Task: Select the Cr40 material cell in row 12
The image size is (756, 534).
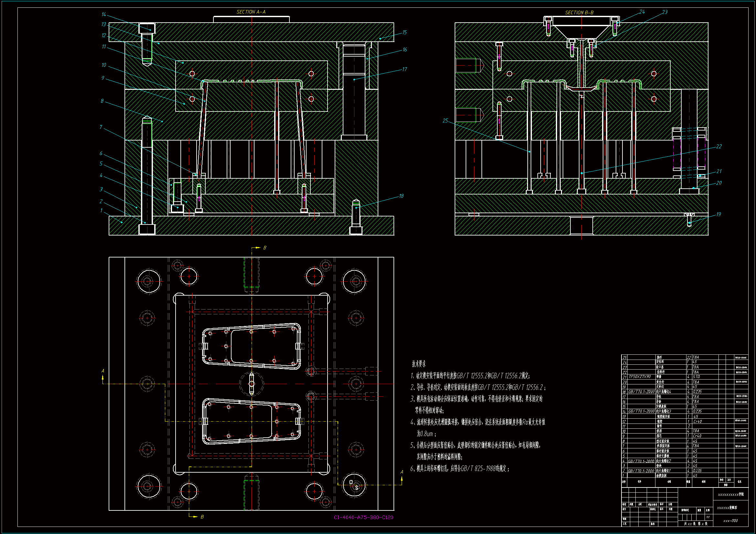Action: click(x=697, y=422)
